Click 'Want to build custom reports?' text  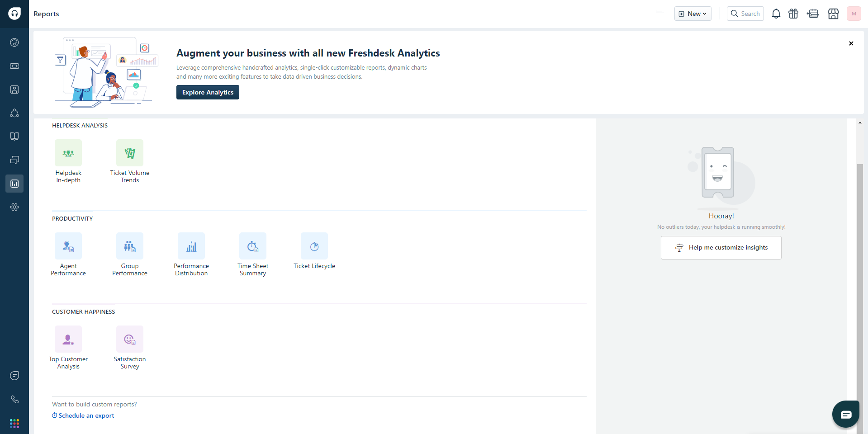pyautogui.click(x=95, y=404)
